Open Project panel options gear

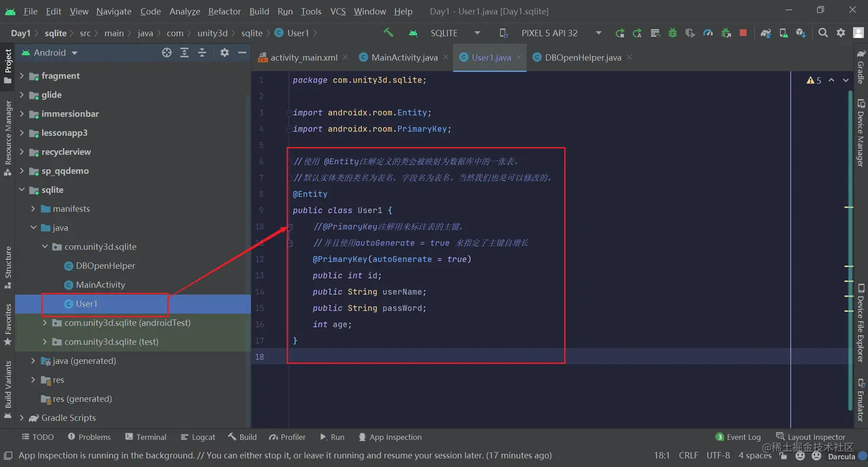coord(224,52)
